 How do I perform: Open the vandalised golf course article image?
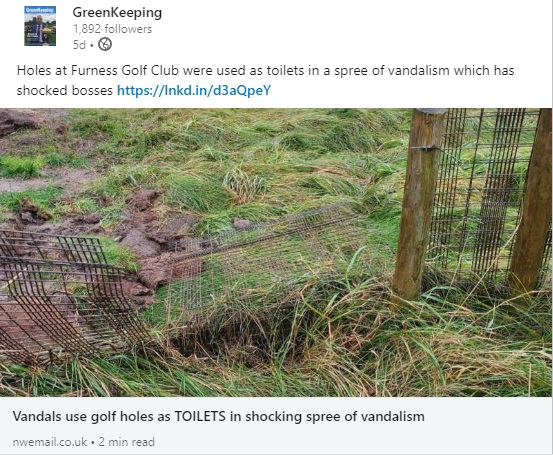click(276, 252)
